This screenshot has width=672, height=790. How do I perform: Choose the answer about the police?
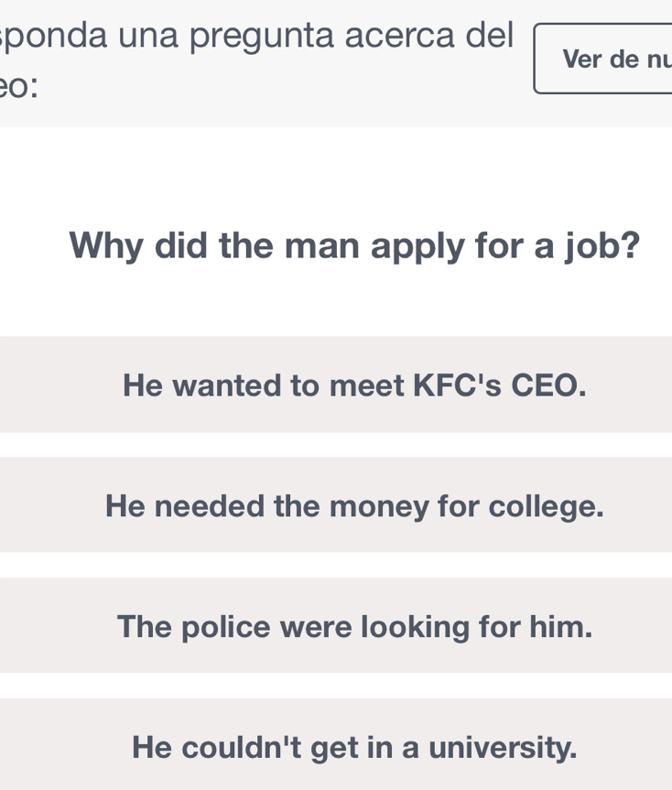(x=354, y=625)
